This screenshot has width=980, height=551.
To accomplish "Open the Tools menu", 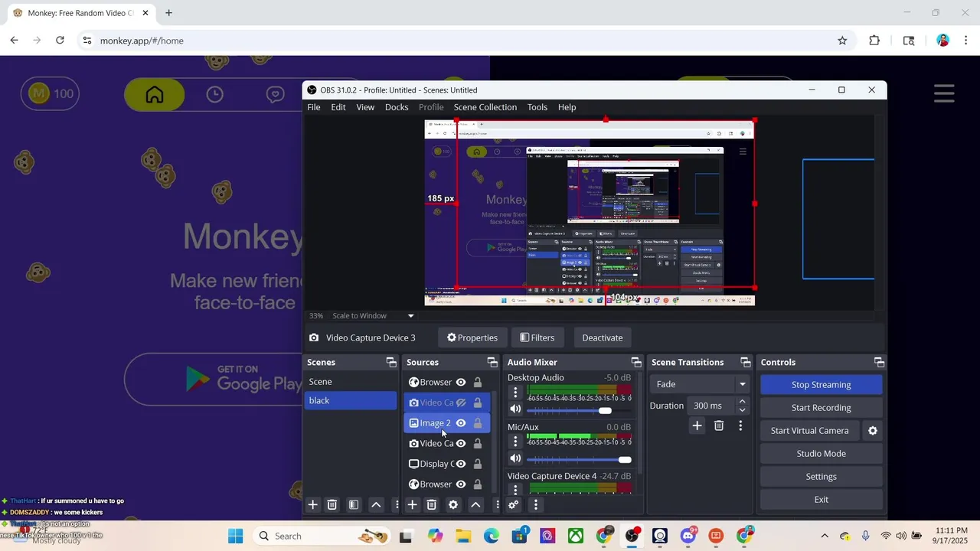I will point(537,107).
